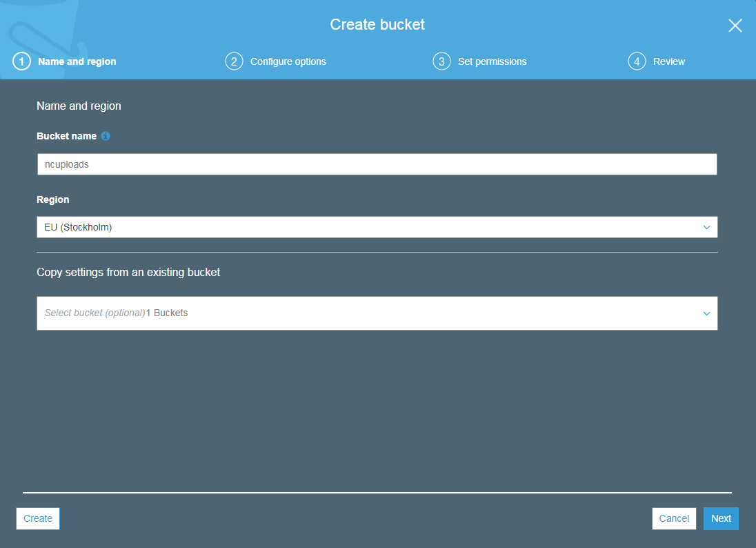Viewport: 756px width, 548px height.
Task: Select step 4 circle icon
Action: (x=637, y=61)
